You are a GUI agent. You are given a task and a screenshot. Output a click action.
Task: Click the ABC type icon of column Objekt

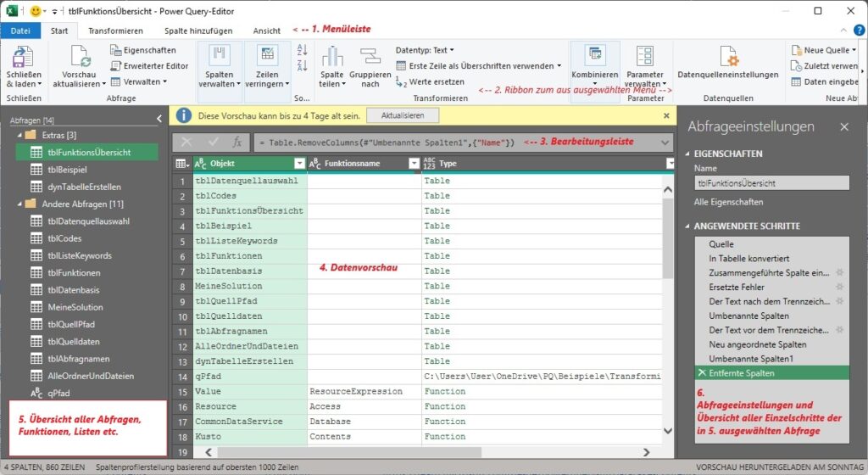coord(200,164)
